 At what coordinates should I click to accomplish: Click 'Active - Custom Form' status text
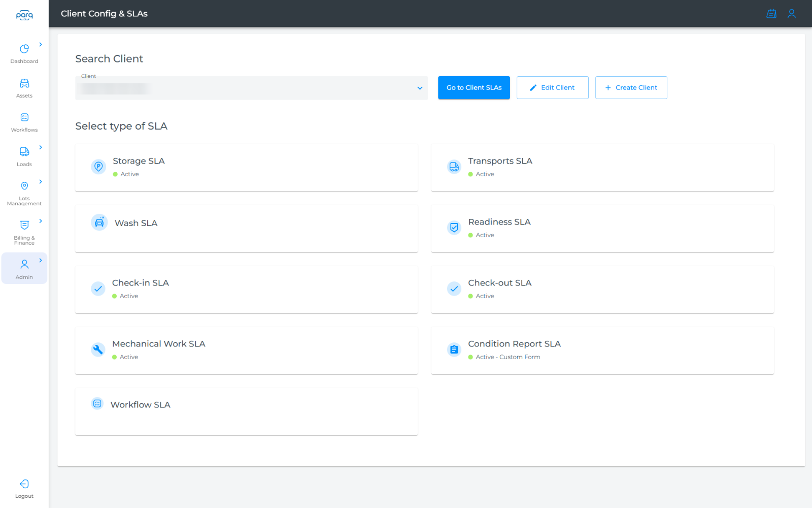(x=508, y=357)
